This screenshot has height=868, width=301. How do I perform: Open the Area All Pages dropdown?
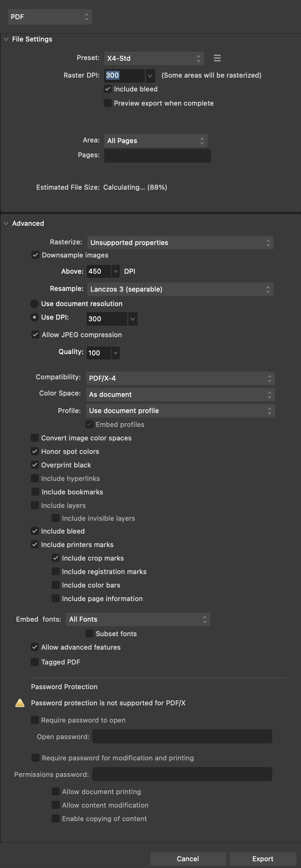point(156,141)
